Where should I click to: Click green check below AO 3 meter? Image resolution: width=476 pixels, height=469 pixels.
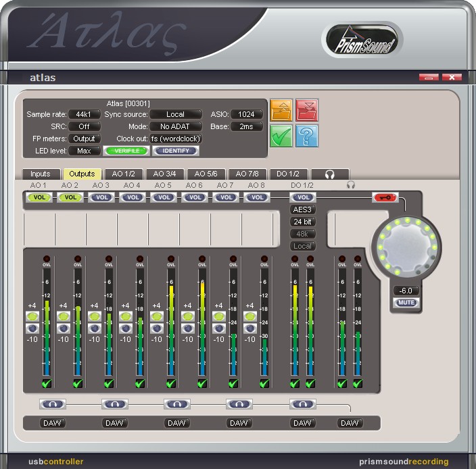[109, 383]
